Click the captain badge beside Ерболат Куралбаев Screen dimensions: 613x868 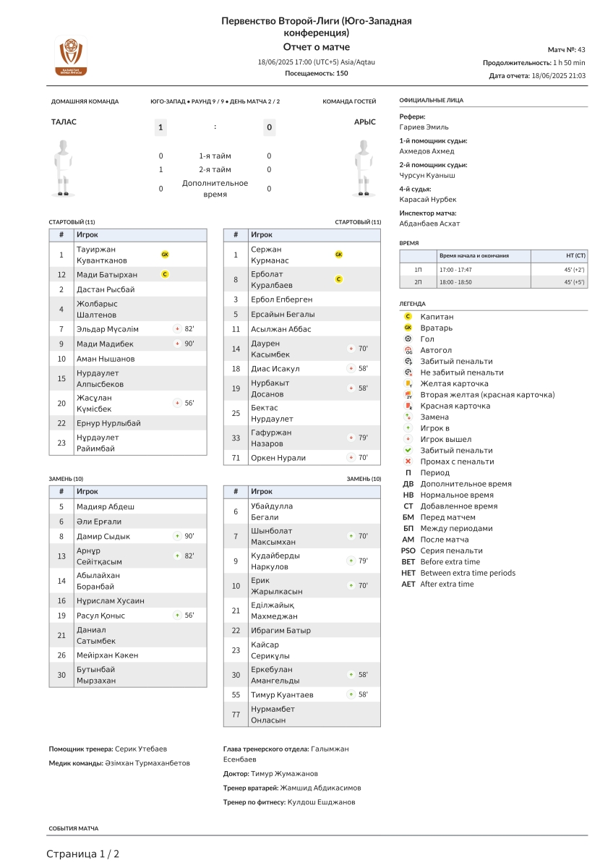pos(338,279)
